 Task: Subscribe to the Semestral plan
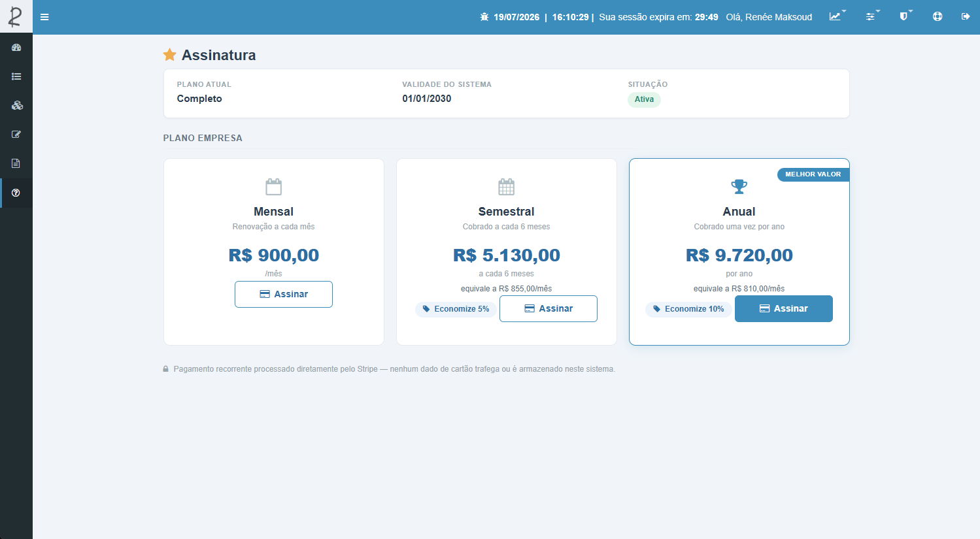[549, 308]
